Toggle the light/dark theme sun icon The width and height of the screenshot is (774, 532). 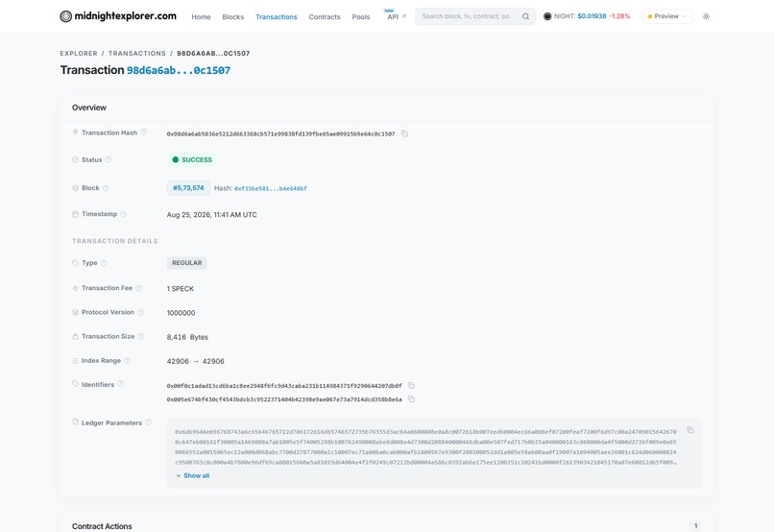707,16
